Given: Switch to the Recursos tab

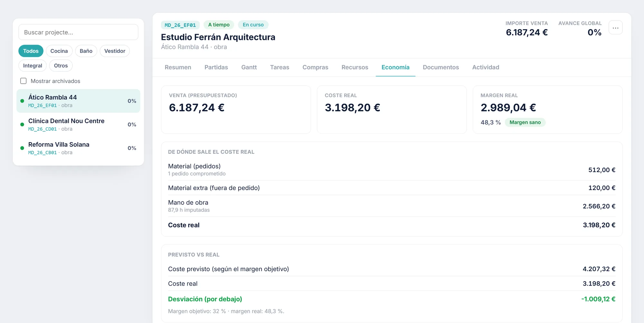Looking at the screenshot, I should (x=355, y=67).
